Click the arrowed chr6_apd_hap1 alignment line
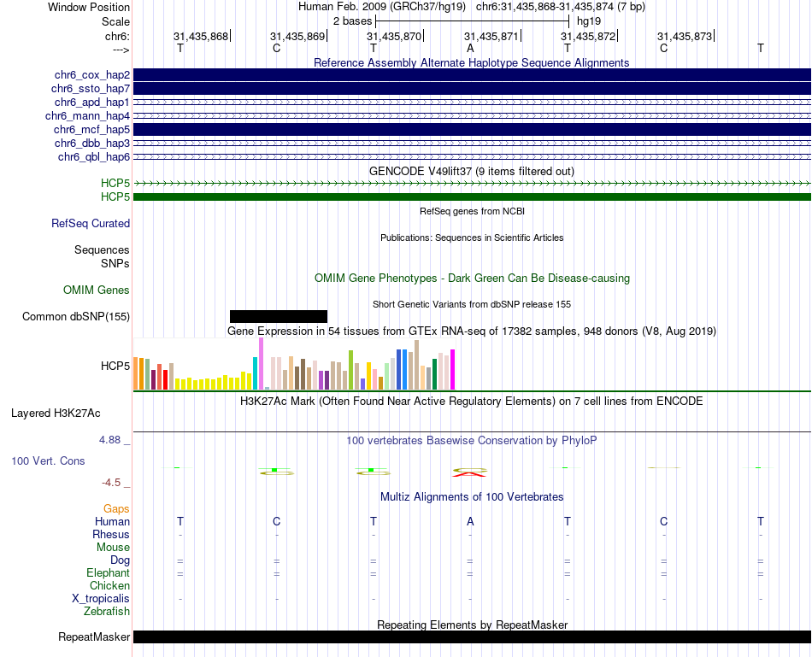 point(472,102)
